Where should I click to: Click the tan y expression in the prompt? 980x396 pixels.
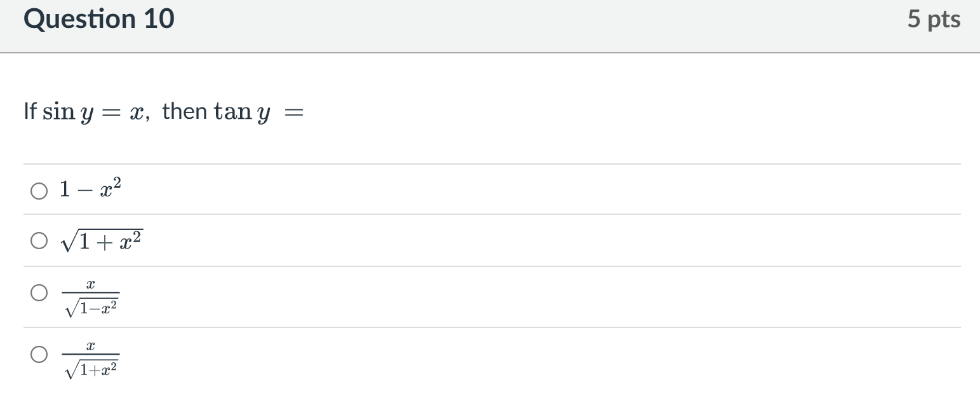pos(242,112)
